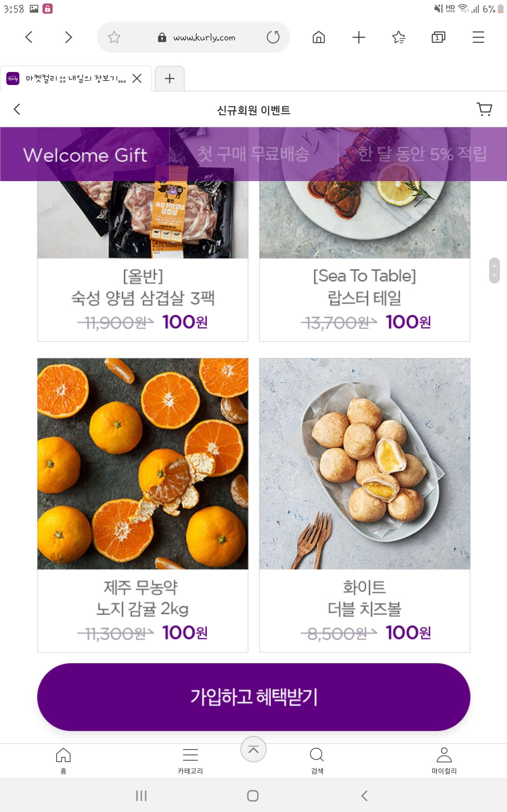This screenshot has width=507, height=812.
Task: Switch to 한 달 동안 5% 적립 tab
Action: [422, 154]
